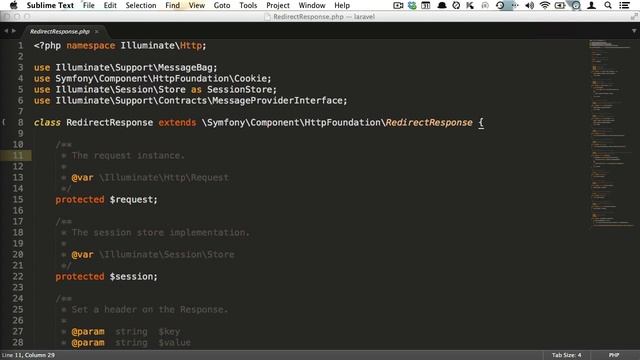640x360 pixels.
Task: Open the Window menu
Action: coord(312,5)
